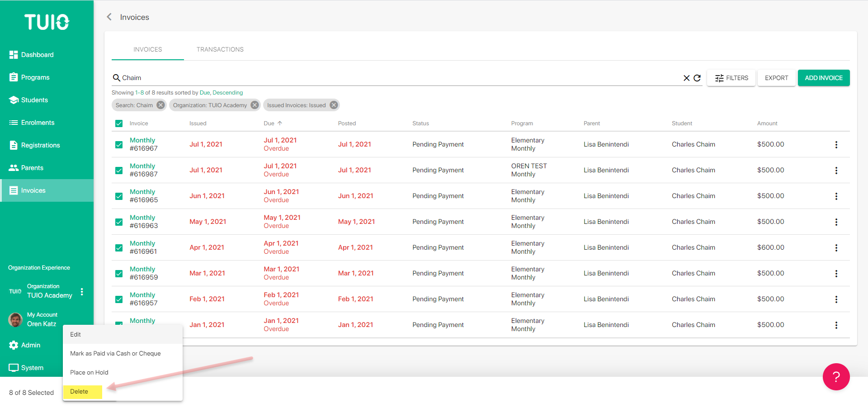Go back using the Invoices back arrow
The width and height of the screenshot is (868, 408).
109,17
